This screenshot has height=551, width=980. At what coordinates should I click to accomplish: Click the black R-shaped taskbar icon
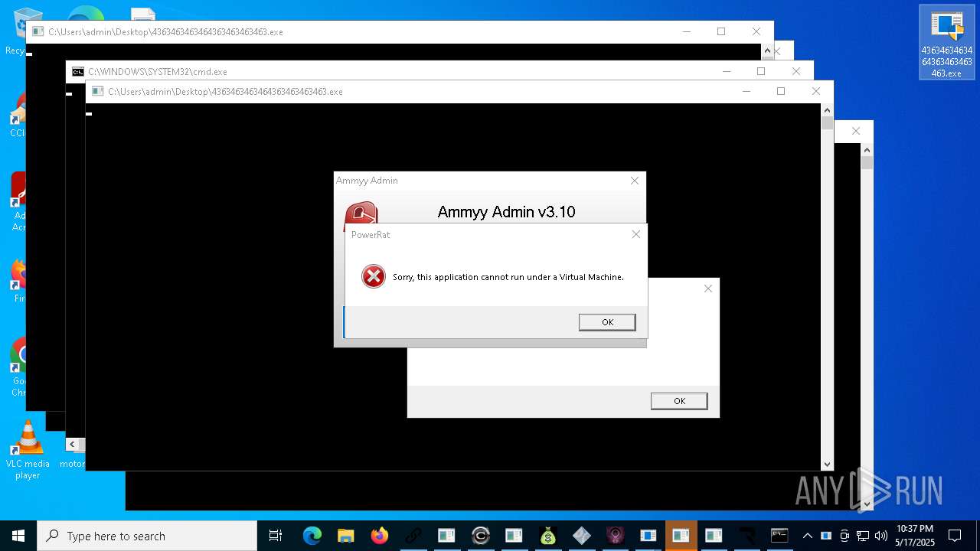coord(746,536)
